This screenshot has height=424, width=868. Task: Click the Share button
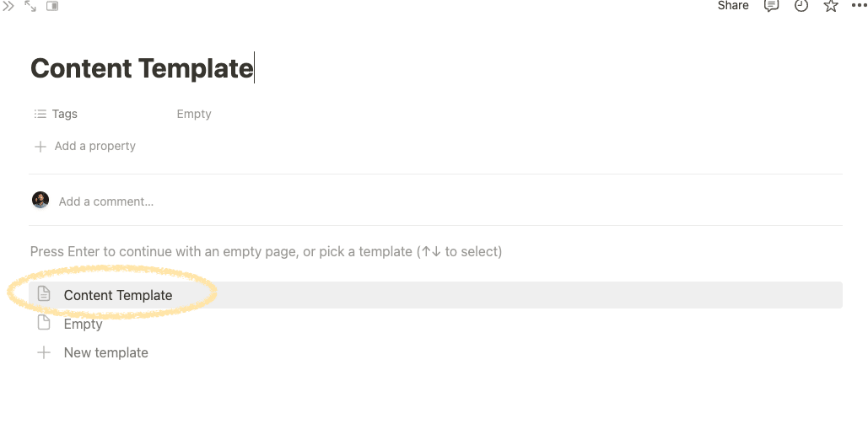733,6
